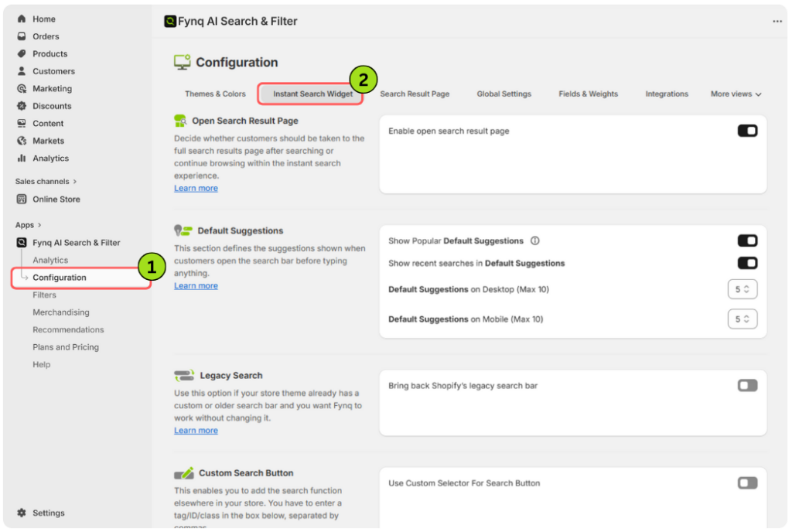Open Learn more under Legacy Search
The height and width of the screenshot is (532, 792).
[196, 431]
